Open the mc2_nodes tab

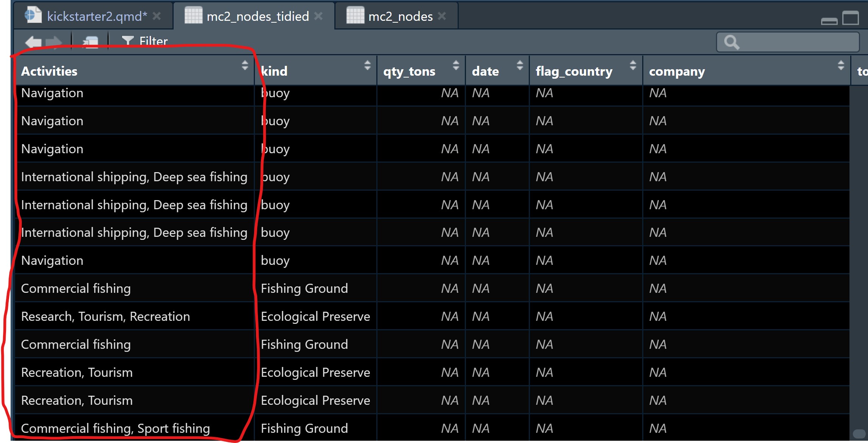coord(400,16)
